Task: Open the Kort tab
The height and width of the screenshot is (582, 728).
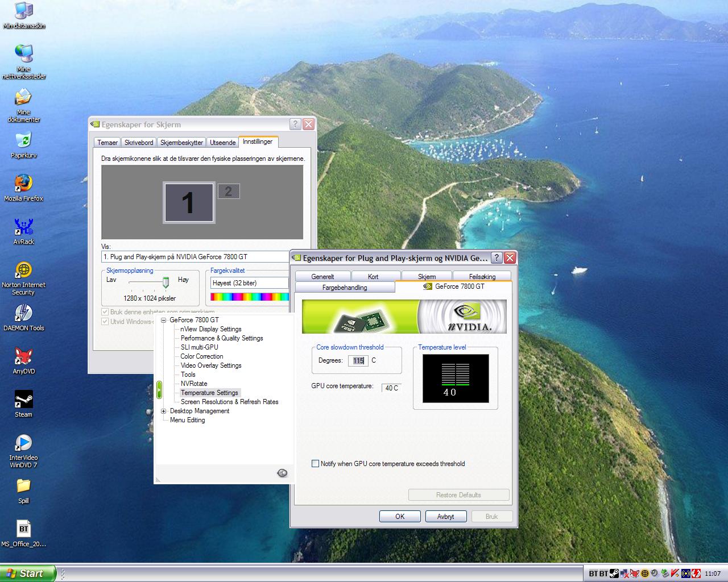Action: click(x=373, y=277)
